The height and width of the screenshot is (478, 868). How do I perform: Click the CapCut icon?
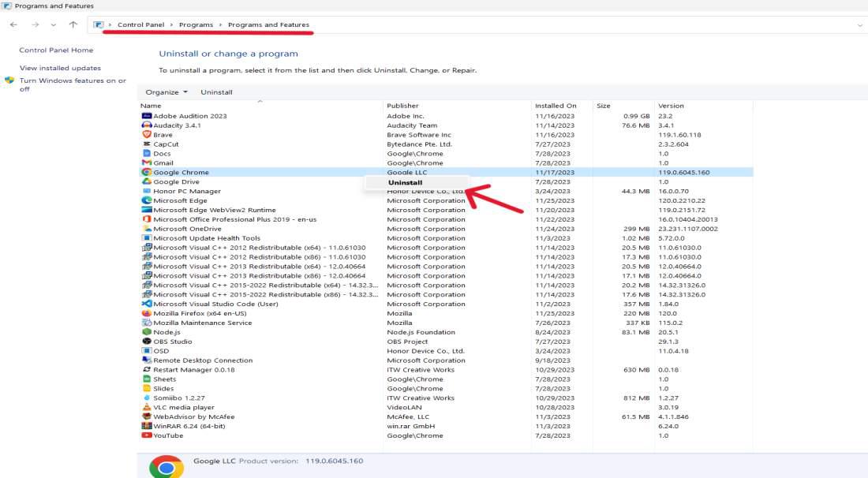click(147, 144)
